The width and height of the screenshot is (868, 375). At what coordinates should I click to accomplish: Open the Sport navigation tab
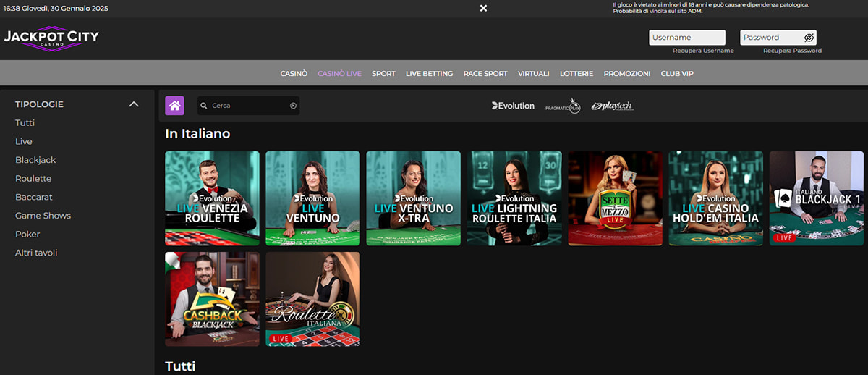coord(383,73)
